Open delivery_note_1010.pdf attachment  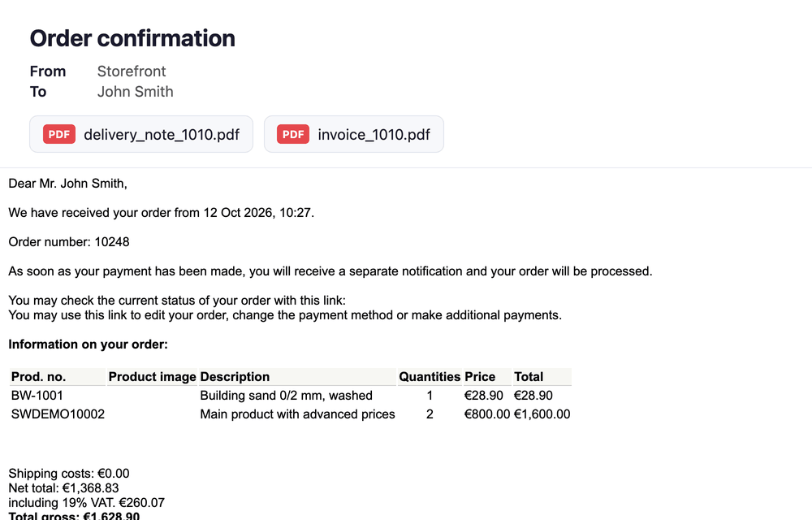(140, 134)
